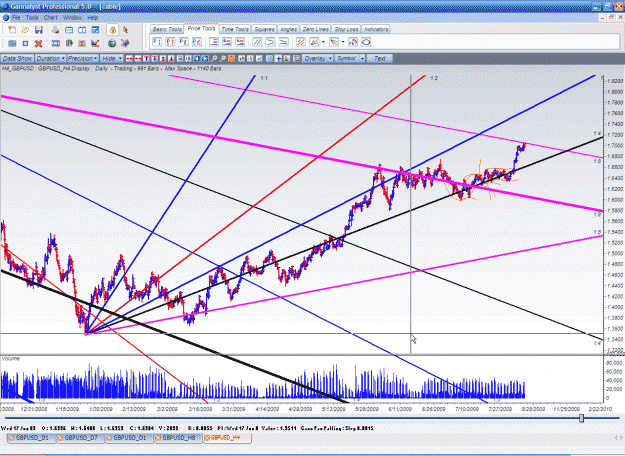Viewport: 625px width, 456px height.
Task: Open the Overlay dropdown
Action: (x=318, y=59)
